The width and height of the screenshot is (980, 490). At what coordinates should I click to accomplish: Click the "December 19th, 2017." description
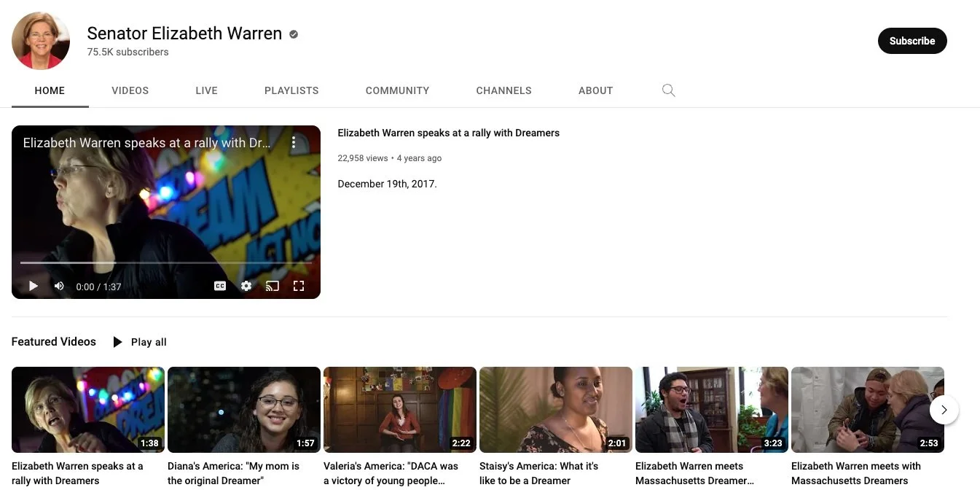(387, 184)
